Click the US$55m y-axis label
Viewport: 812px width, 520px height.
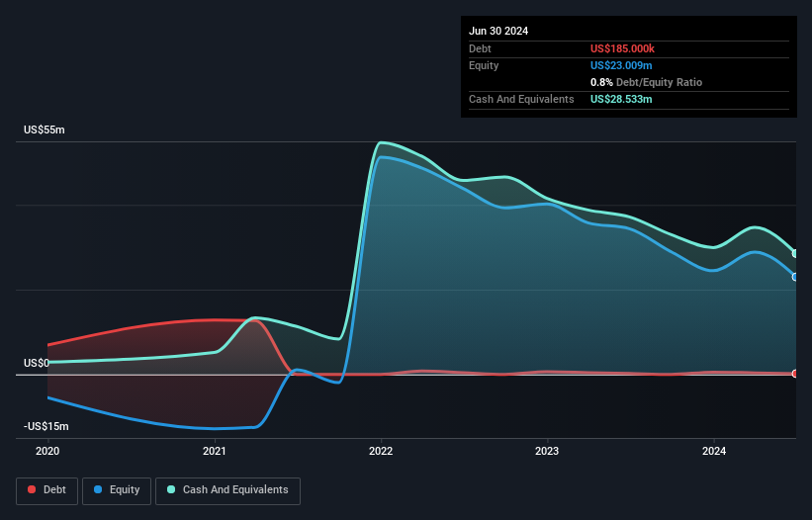(x=45, y=130)
